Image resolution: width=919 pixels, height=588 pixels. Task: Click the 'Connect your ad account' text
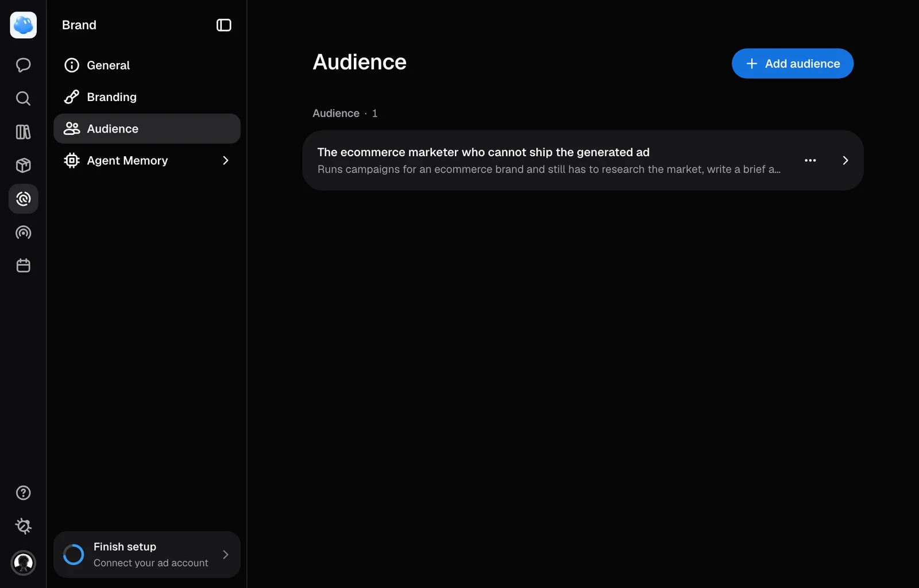coord(151,563)
